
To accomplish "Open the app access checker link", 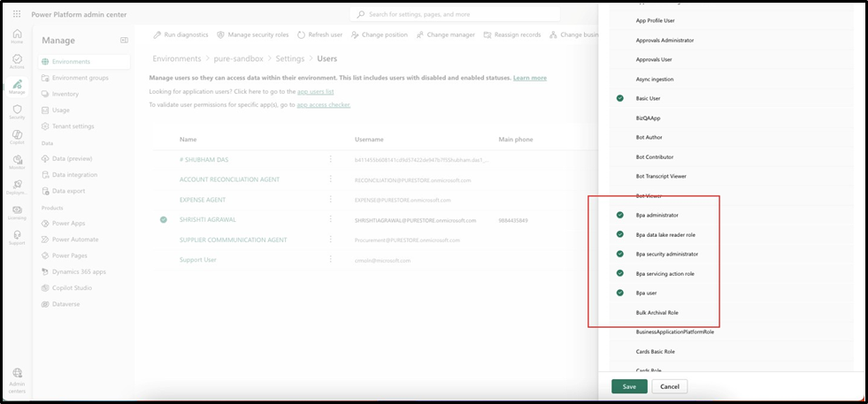I will pos(323,104).
